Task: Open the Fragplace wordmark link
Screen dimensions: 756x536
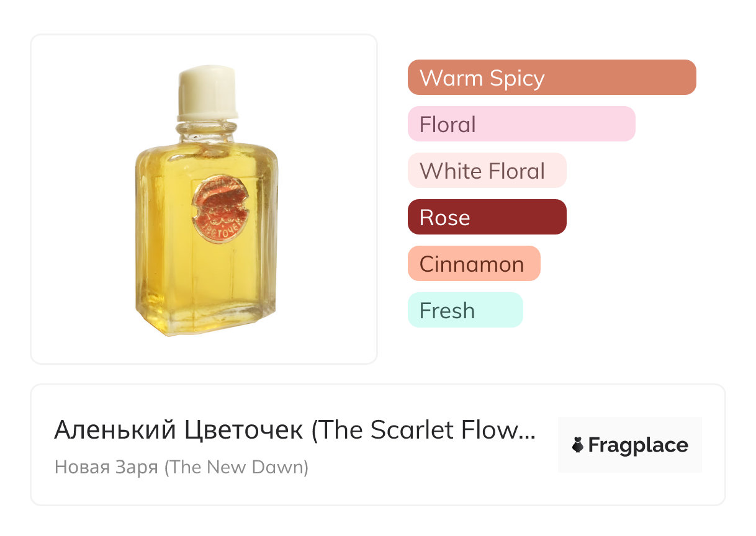Action: click(x=638, y=445)
